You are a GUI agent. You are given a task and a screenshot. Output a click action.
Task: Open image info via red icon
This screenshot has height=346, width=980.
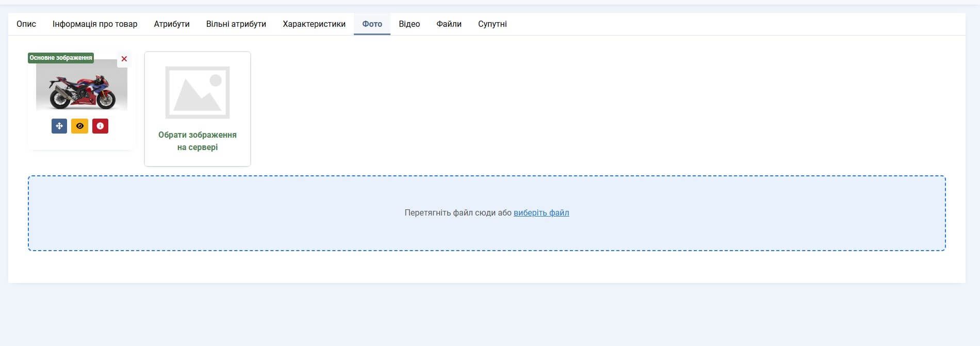(100, 126)
